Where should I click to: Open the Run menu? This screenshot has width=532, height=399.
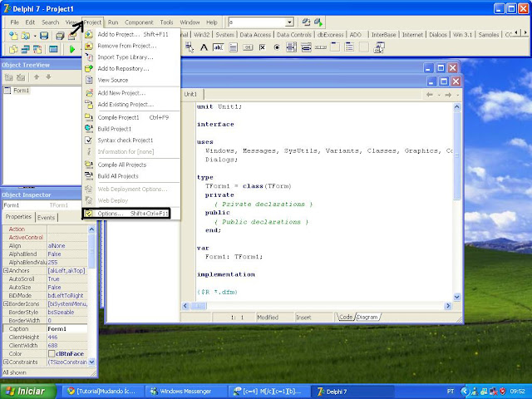(x=113, y=22)
